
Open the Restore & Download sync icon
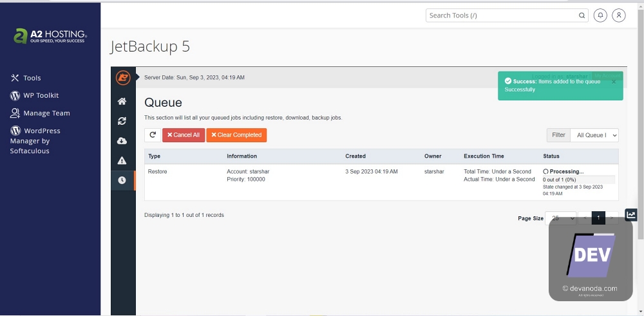[x=122, y=121]
